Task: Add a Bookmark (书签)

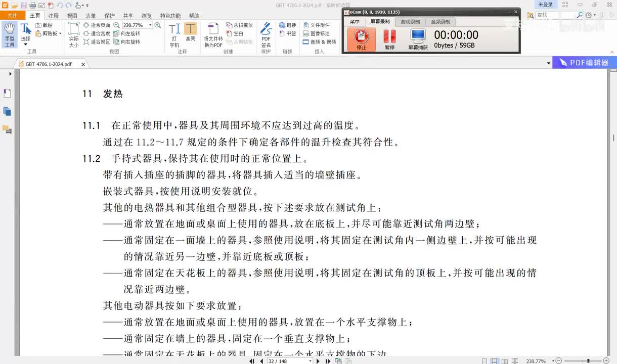Action: point(288,33)
